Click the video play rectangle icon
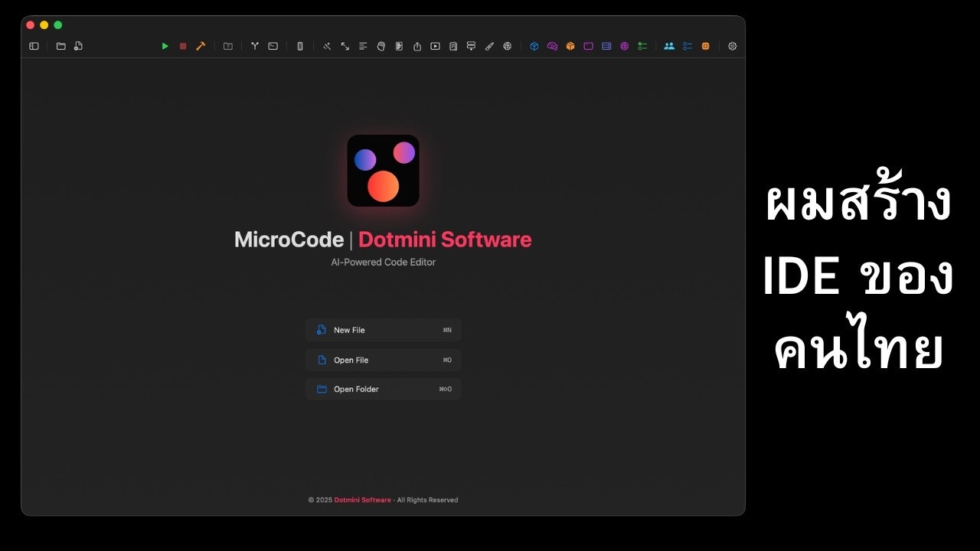This screenshot has height=551, width=980. [x=435, y=46]
